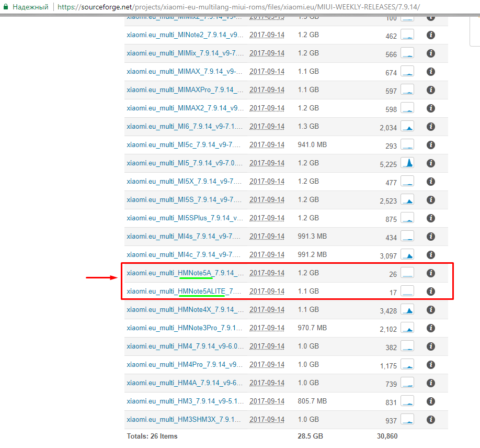
Task: Click info icon for MIMAX2 row
Action: click(x=430, y=108)
